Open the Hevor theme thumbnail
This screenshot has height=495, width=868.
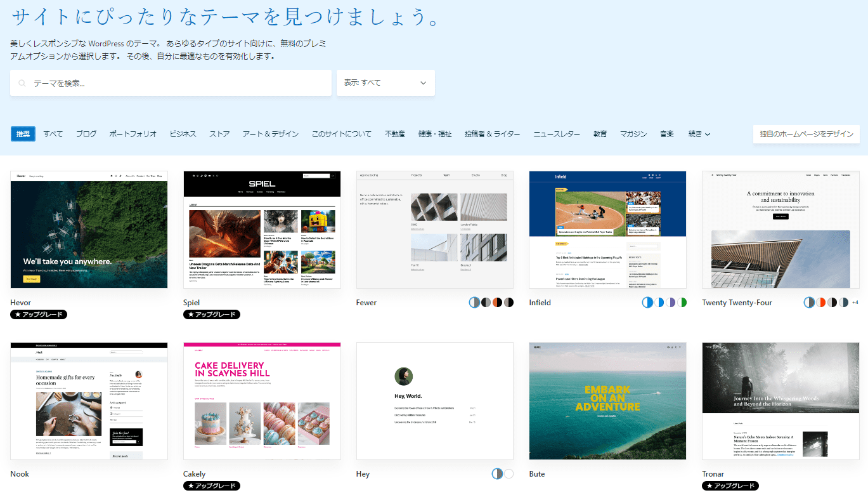pos(89,230)
